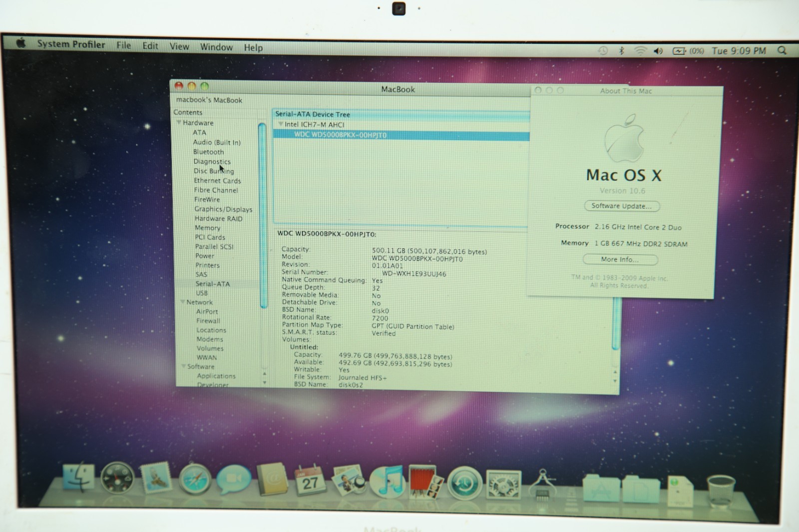Open System Preferences from the Dock
799x532 pixels.
(503, 484)
